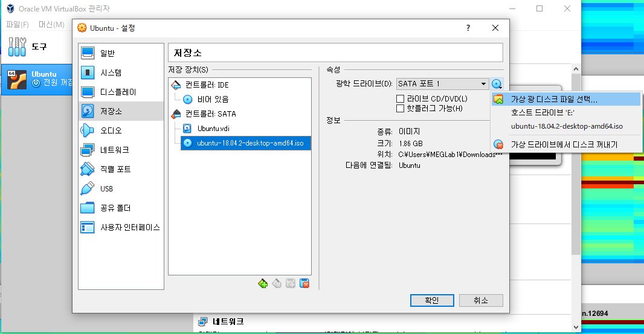Click the Ubuntu value next to 다음에 연결됨

point(410,165)
